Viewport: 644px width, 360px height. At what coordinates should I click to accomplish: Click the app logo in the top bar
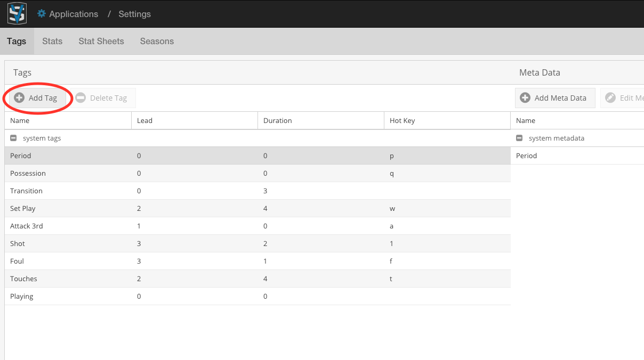point(17,14)
